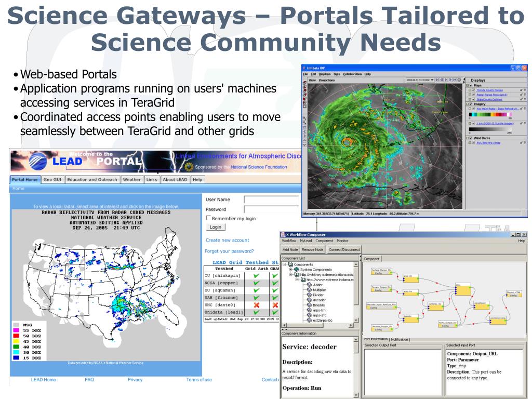
Task: Click the thredds component icon
Action: click(310, 305)
